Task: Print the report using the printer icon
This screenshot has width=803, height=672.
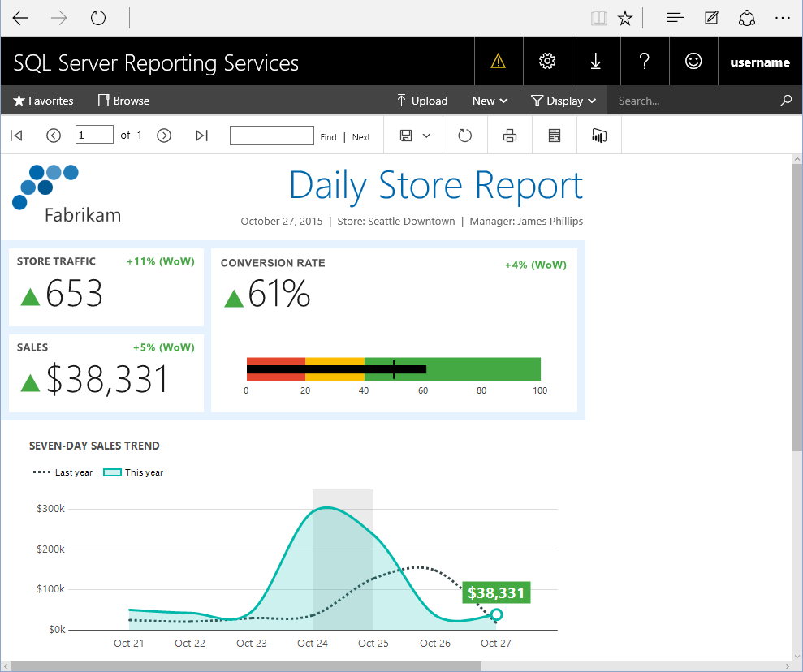Action: point(510,136)
